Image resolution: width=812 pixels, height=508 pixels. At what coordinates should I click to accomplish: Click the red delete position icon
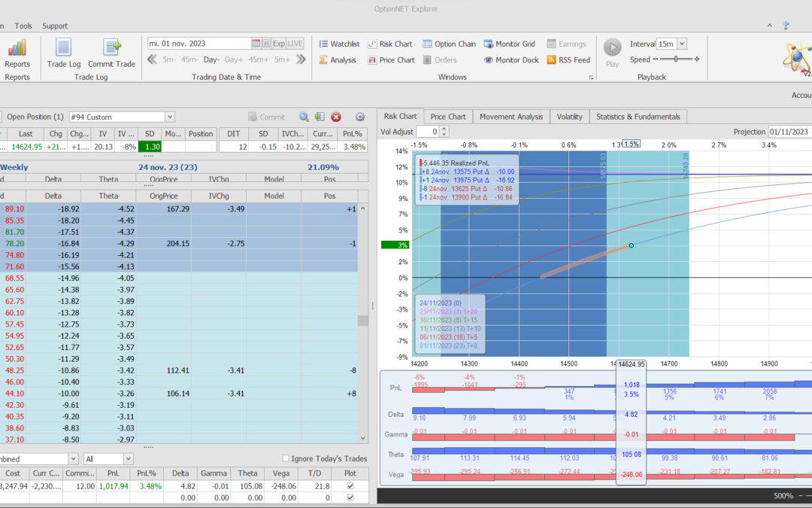click(x=336, y=117)
